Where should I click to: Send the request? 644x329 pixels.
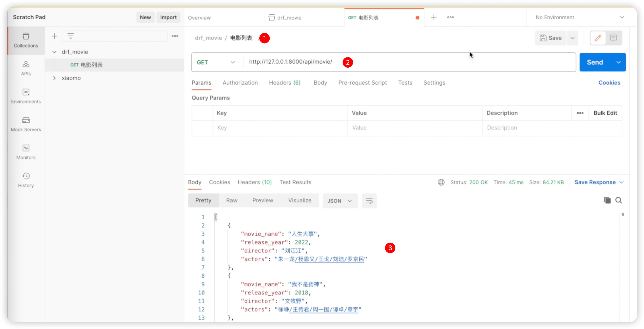(x=595, y=62)
